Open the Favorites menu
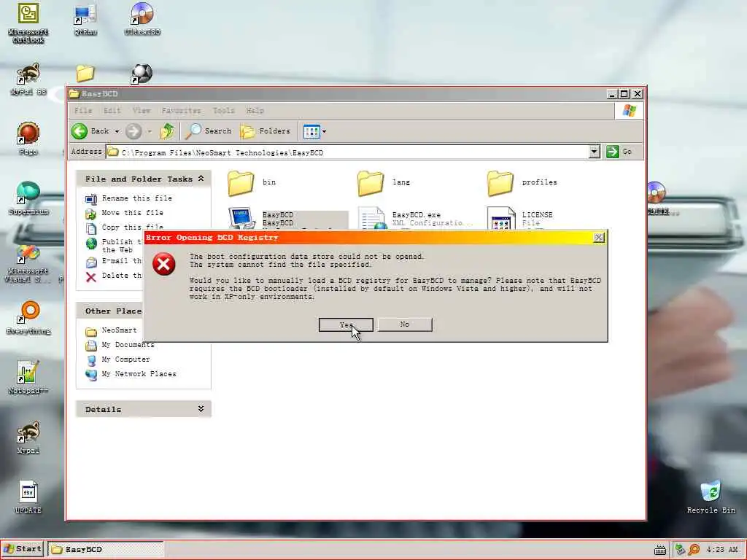 (181, 111)
